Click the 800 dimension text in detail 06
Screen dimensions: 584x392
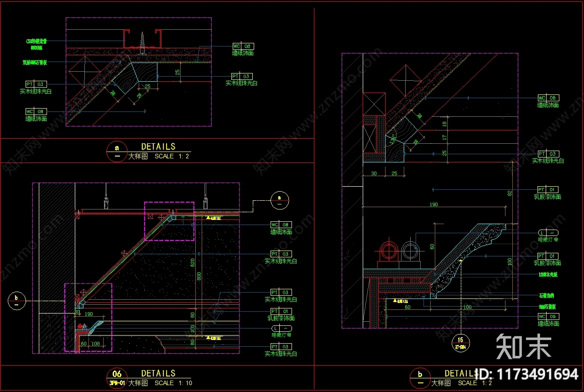pos(199,277)
